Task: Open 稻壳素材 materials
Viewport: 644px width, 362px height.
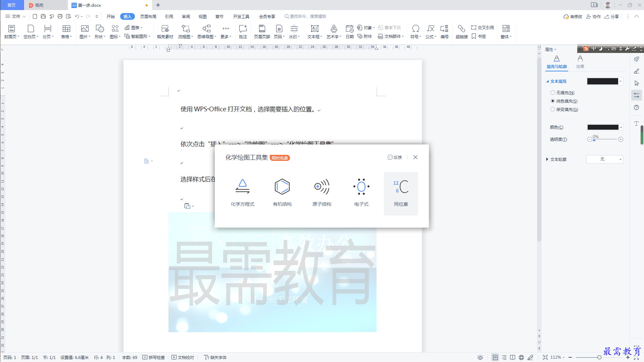Action: coord(165,32)
